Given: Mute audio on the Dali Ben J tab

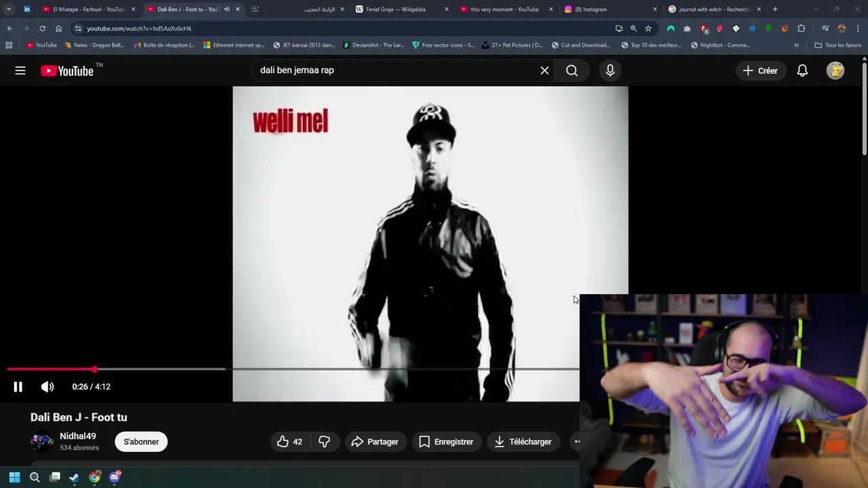Looking at the screenshot, I should click(x=226, y=9).
